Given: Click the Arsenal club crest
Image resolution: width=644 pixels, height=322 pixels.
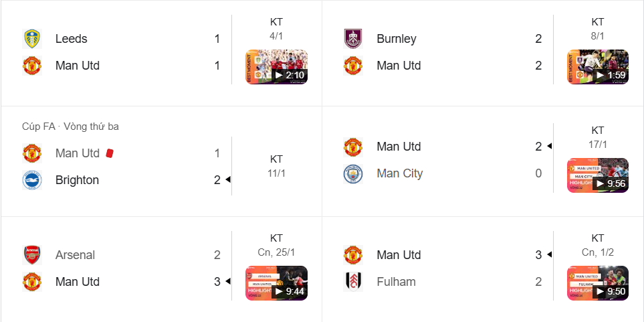Looking at the screenshot, I should coord(31,255).
